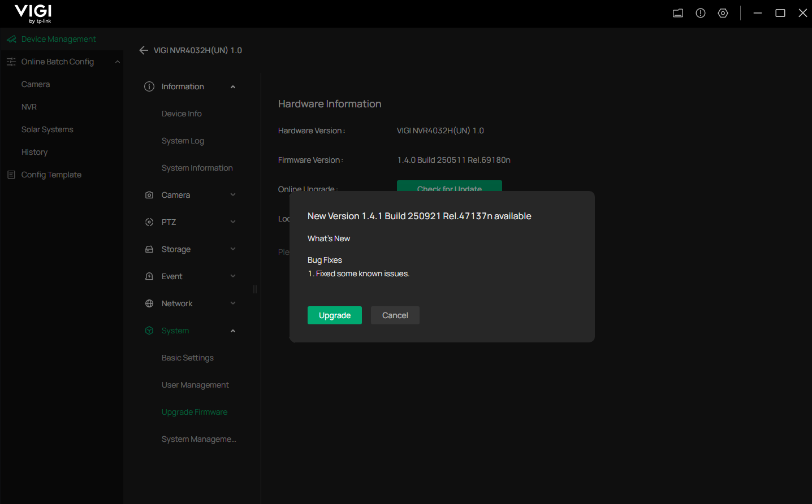
Task: Expand the Storage section
Action: 232,249
